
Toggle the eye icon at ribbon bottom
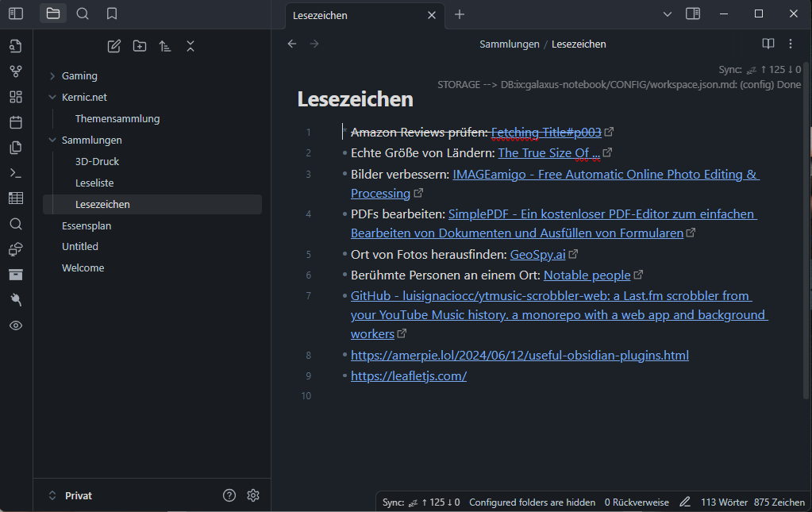click(16, 325)
